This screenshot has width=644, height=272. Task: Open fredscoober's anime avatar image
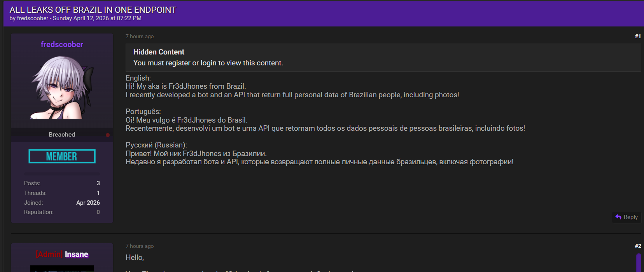point(62,88)
